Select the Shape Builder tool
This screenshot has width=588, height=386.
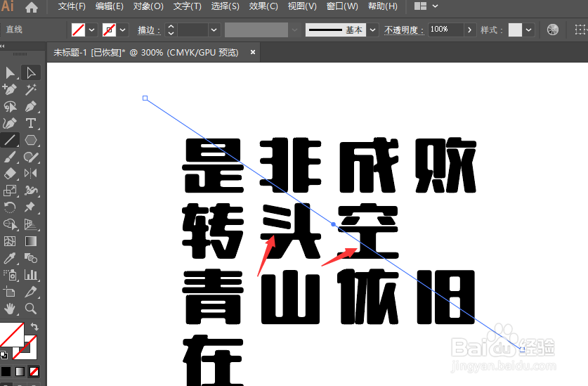tap(10, 224)
